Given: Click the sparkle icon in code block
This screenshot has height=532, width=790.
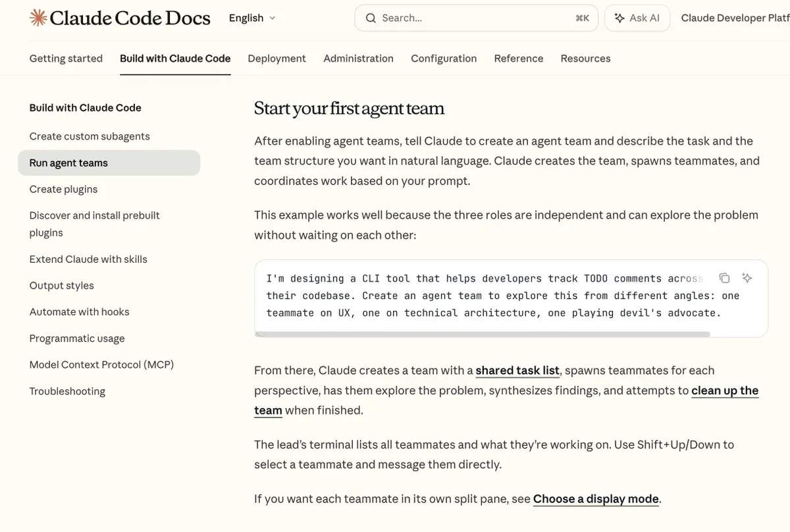Looking at the screenshot, I should 747,278.
